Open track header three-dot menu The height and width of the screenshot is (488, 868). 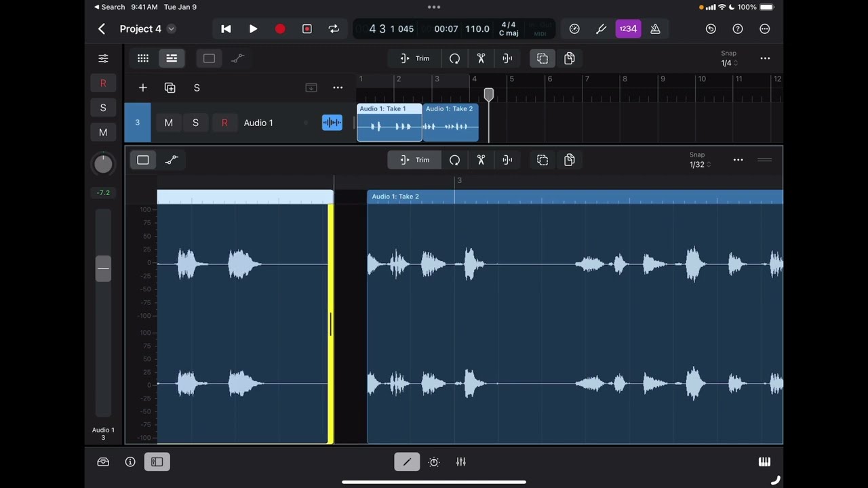338,87
